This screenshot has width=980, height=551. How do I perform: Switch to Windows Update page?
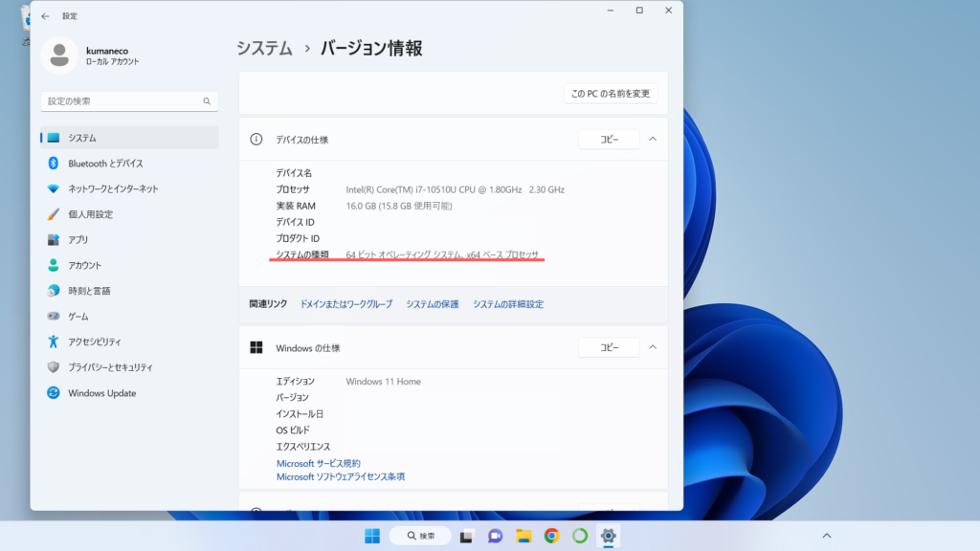[130, 393]
